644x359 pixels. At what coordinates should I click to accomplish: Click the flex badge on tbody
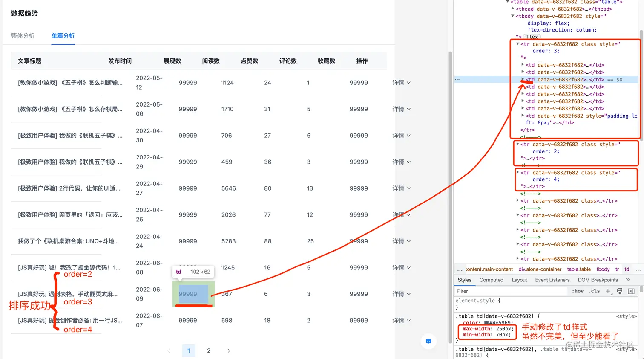click(532, 37)
